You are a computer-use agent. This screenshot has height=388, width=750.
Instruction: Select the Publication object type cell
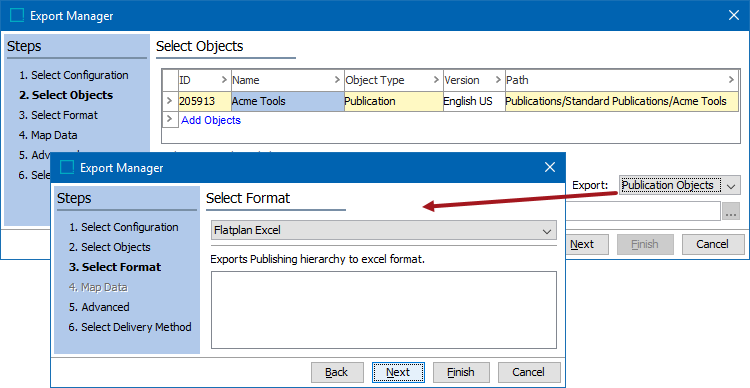point(394,101)
